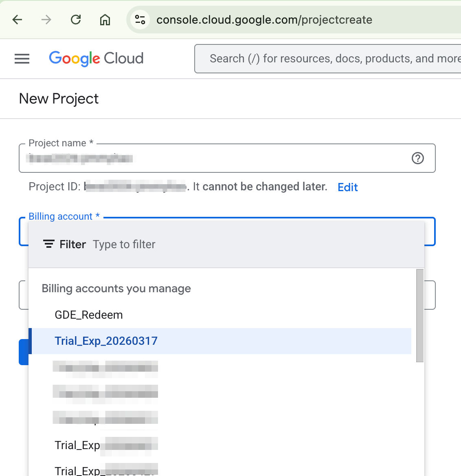Image resolution: width=461 pixels, height=476 pixels.
Task: View site information icon in address bar
Action: click(x=140, y=20)
